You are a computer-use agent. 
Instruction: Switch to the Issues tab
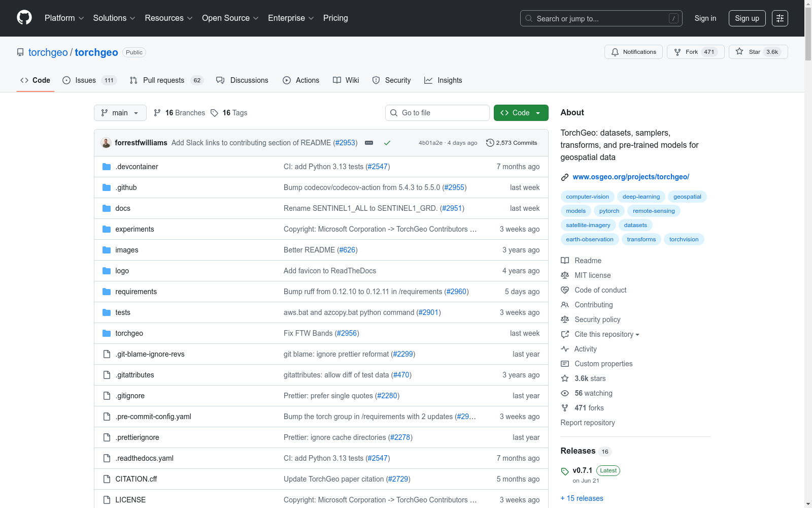point(90,80)
